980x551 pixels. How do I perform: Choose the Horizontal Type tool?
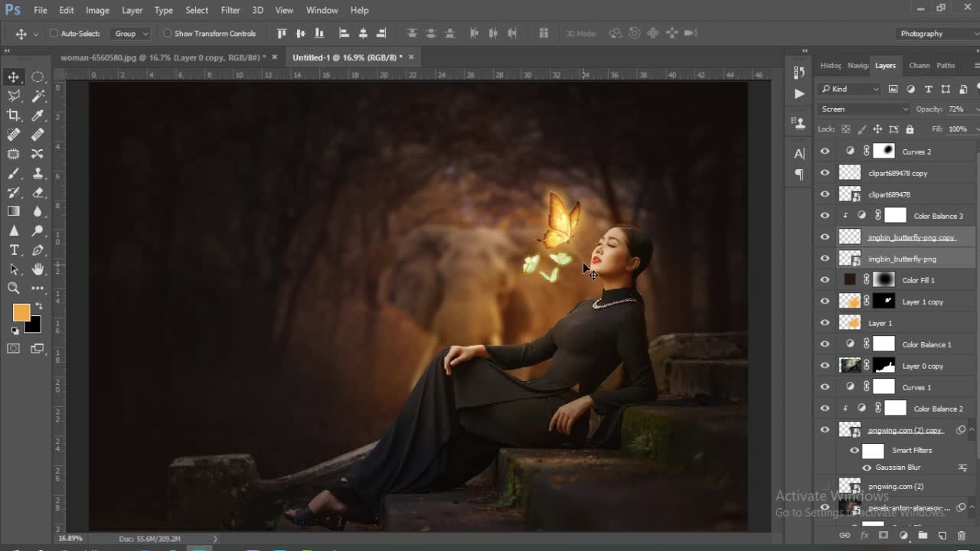click(14, 250)
